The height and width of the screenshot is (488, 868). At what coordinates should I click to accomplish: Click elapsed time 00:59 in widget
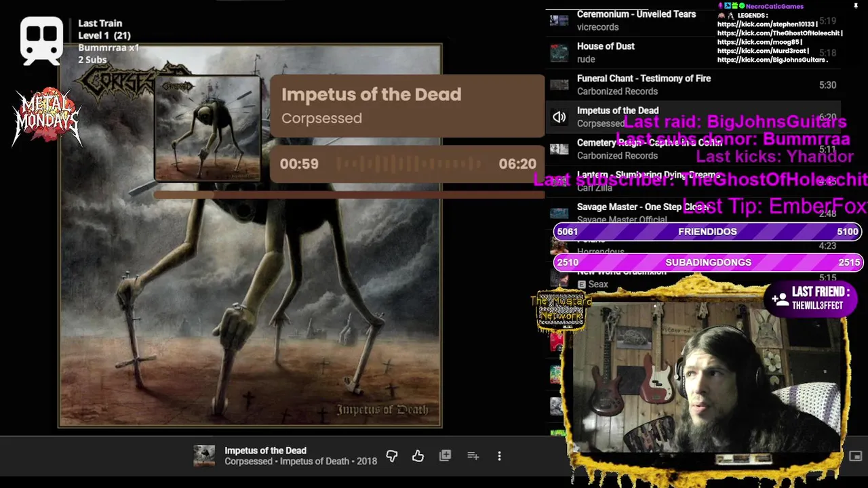pos(299,164)
